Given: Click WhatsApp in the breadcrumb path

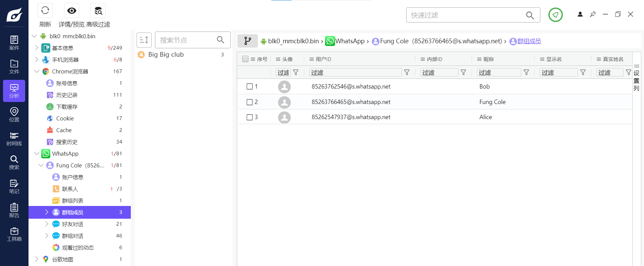Looking at the screenshot, I should tap(350, 41).
